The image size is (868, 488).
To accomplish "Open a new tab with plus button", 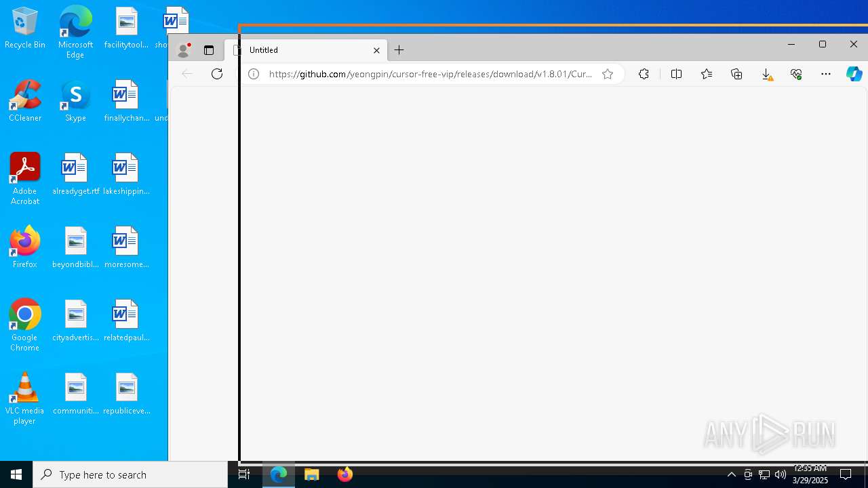I will (x=399, y=50).
